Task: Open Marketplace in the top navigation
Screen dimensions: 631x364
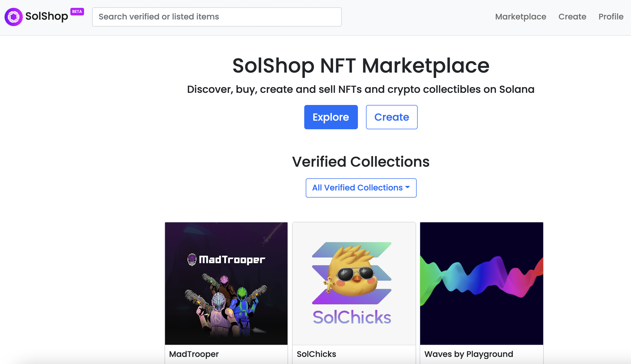Action: 521,17
